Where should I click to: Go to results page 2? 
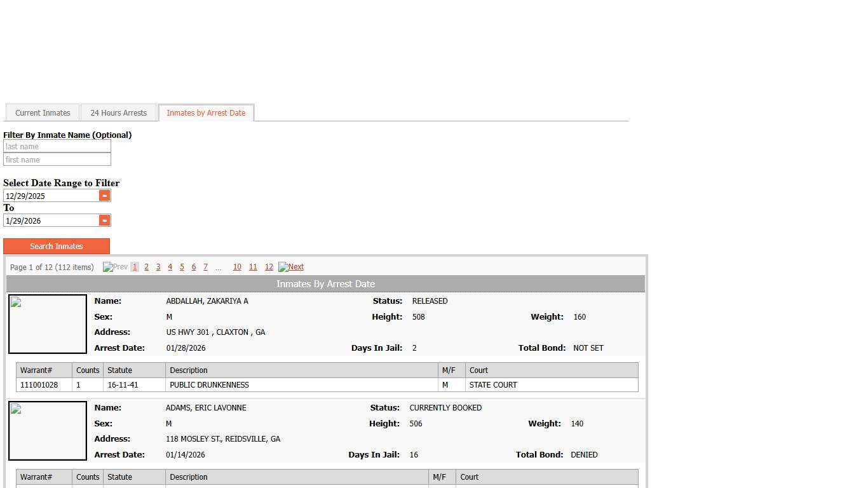[x=146, y=267]
